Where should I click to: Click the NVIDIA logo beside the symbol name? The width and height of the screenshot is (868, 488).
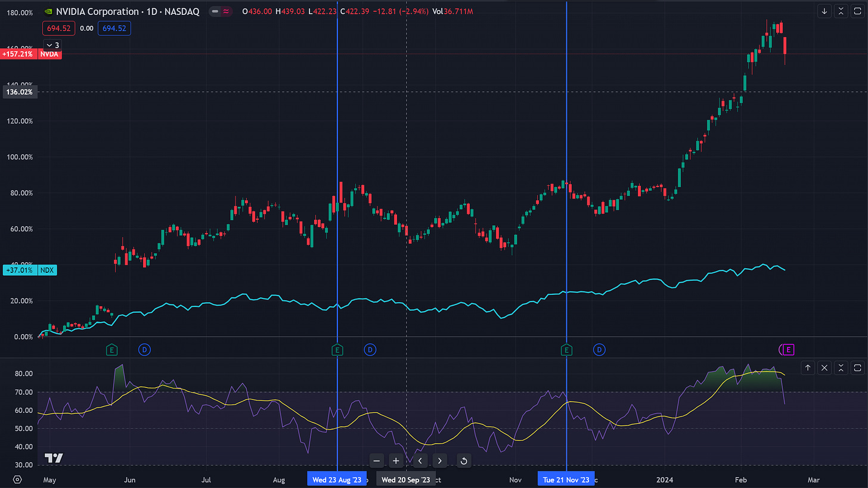[49, 11]
